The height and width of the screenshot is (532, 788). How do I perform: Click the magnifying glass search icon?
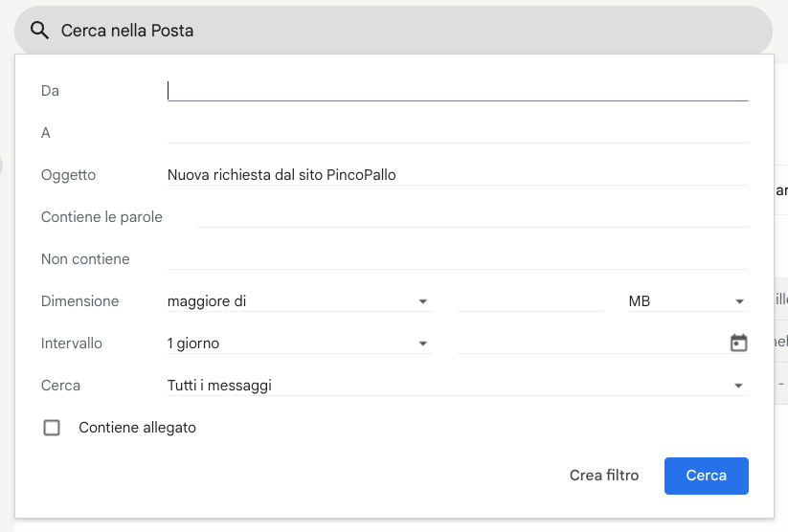pyautogui.click(x=39, y=31)
